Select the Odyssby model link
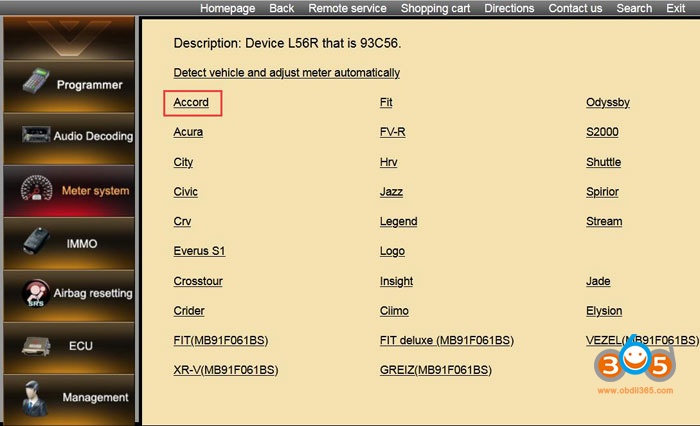 tap(608, 103)
